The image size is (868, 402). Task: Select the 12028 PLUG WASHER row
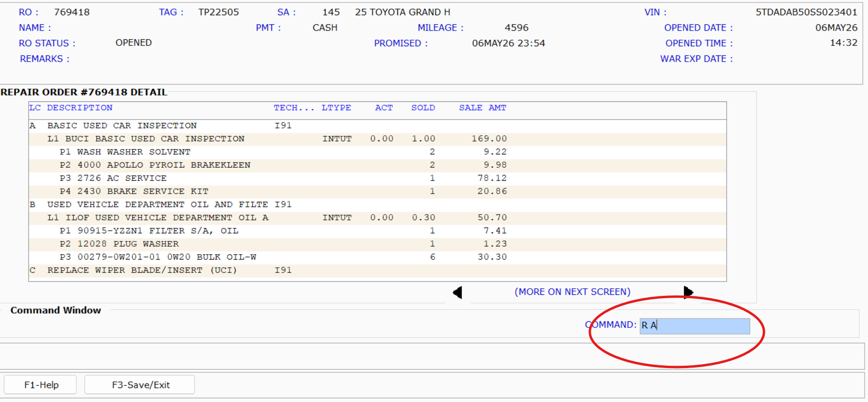tap(377, 244)
